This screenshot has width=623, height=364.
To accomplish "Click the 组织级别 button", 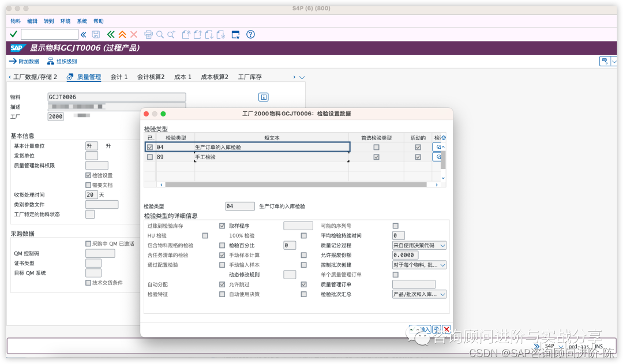I will 62,62.
